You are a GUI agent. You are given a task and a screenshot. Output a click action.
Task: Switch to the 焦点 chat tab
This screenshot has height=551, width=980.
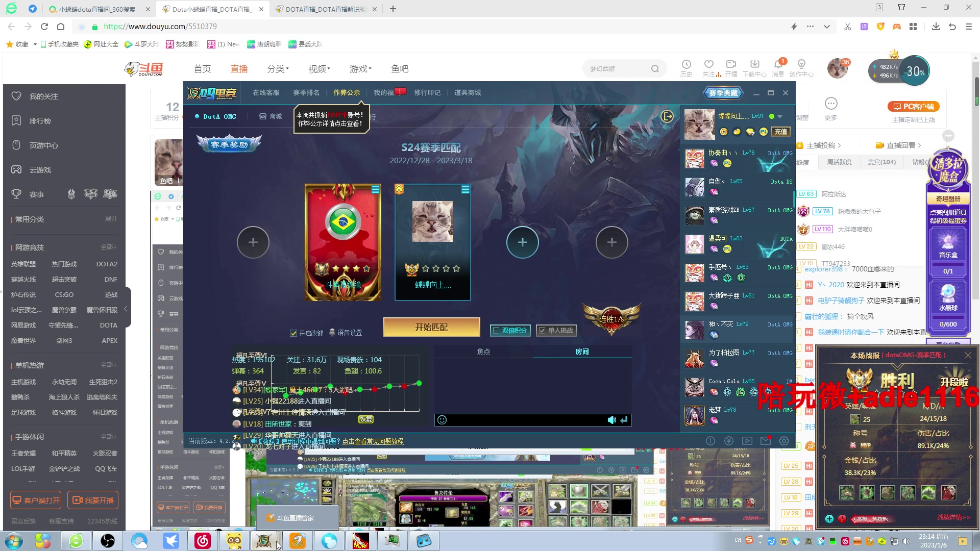(483, 352)
